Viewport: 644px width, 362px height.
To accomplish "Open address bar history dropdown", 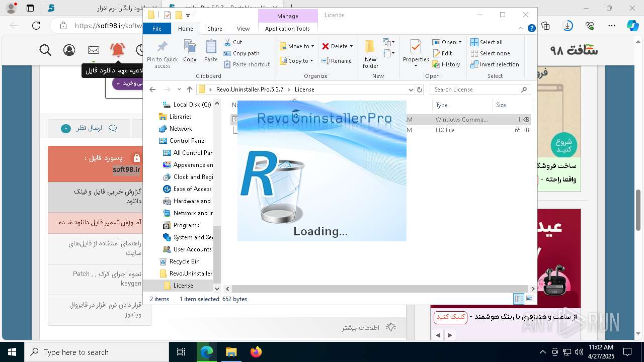I will tap(411, 89).
